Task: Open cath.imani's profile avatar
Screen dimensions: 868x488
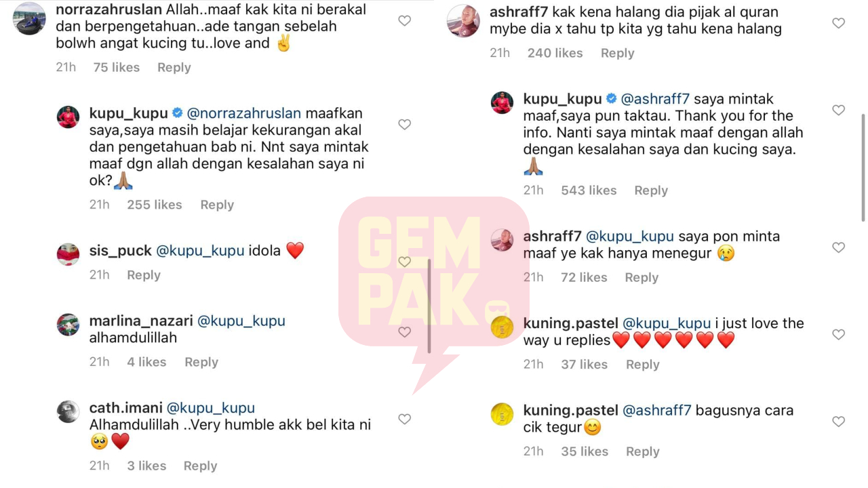Action: [68, 411]
